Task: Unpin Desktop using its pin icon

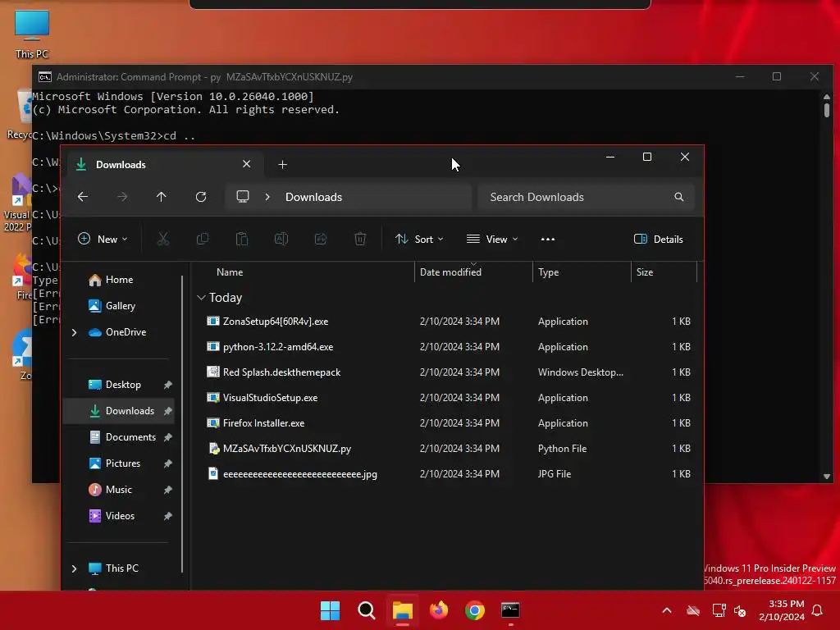Action: [167, 385]
